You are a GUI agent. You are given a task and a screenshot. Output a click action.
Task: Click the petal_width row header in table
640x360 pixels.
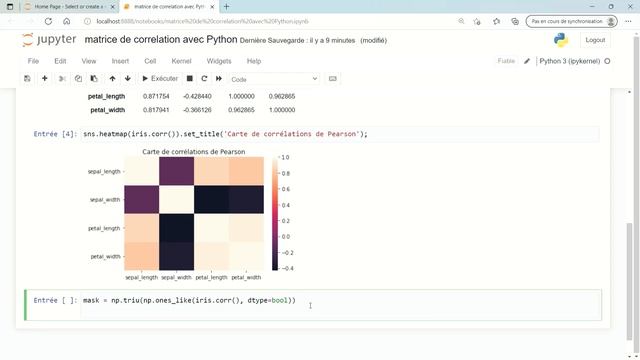tap(108, 110)
